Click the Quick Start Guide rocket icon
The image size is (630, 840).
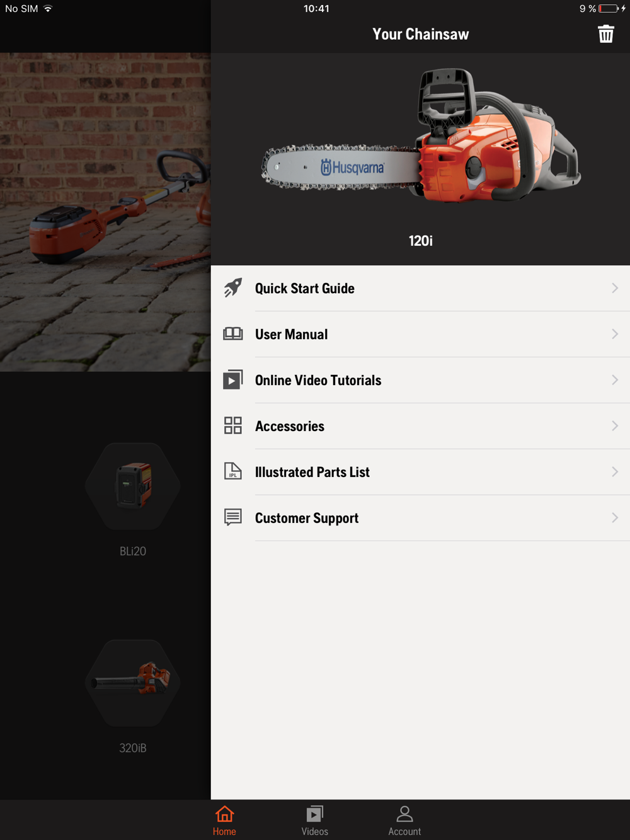pos(233,288)
